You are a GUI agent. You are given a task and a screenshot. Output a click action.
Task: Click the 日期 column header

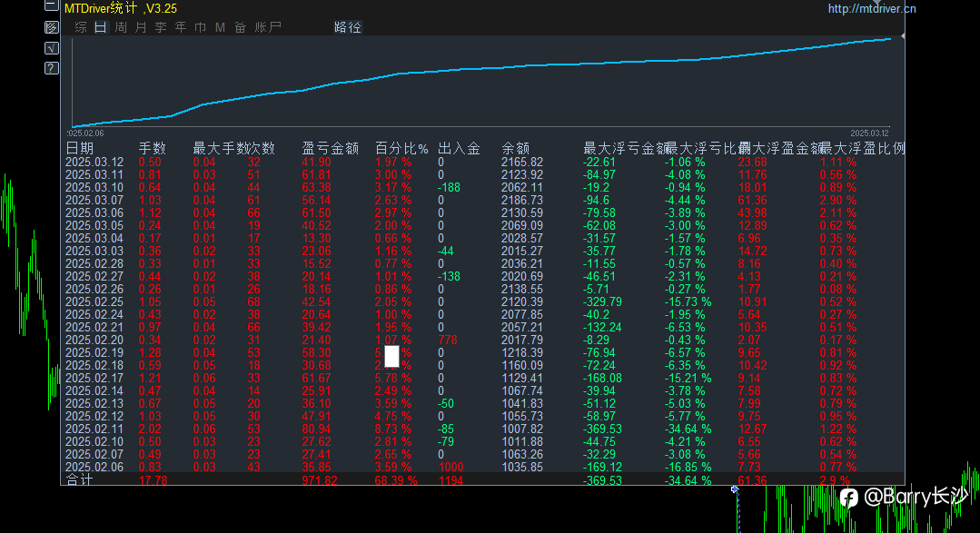(79, 148)
